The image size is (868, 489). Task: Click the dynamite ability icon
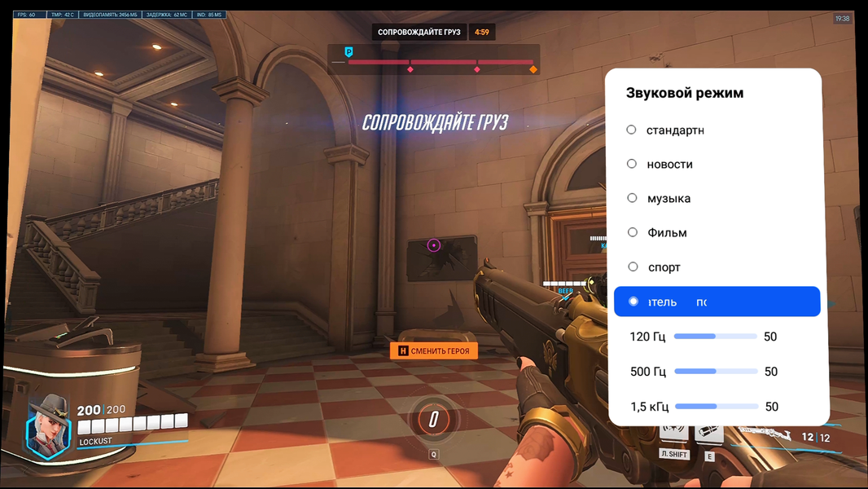(x=709, y=433)
